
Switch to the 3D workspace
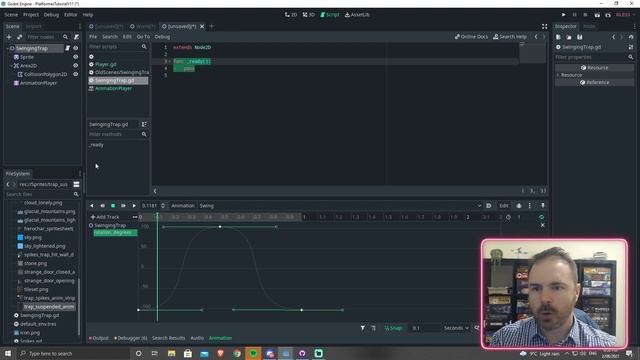309,15
